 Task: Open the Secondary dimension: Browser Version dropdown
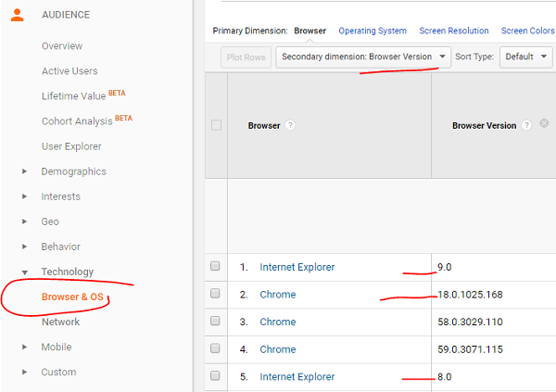point(363,57)
